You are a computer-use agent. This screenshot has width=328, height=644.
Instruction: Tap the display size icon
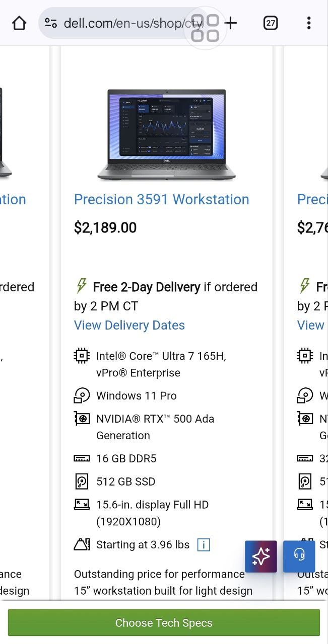click(x=82, y=504)
